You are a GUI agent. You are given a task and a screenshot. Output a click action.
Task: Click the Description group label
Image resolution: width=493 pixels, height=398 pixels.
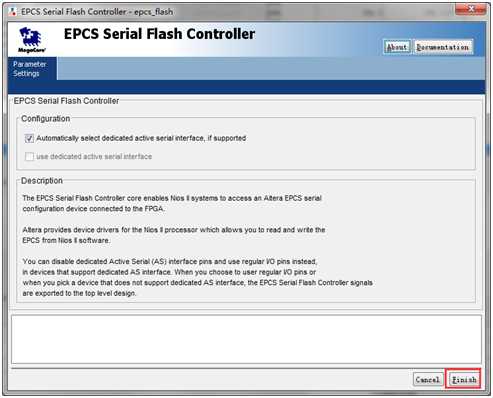tap(42, 181)
